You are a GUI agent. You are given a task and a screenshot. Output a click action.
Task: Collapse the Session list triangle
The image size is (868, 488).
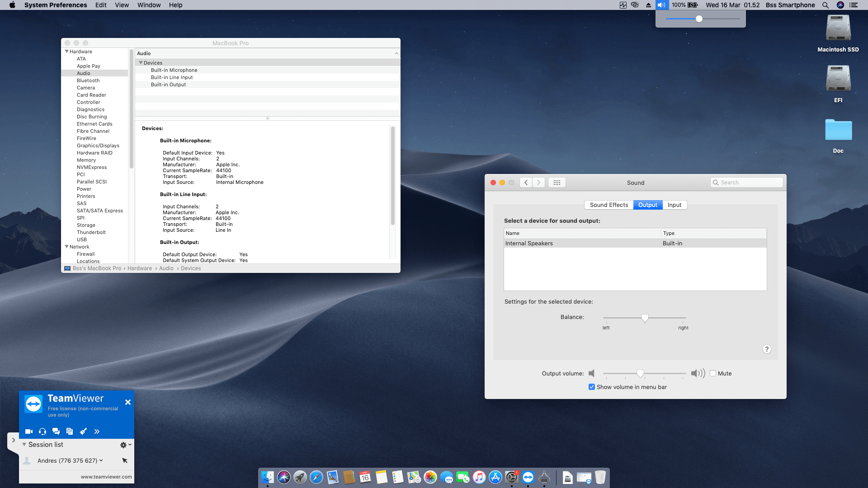click(24, 445)
